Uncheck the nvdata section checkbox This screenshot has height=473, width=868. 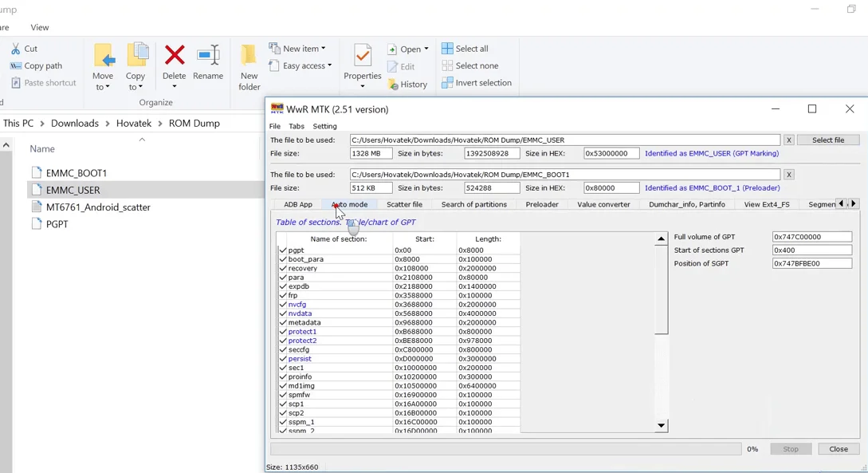283,313
